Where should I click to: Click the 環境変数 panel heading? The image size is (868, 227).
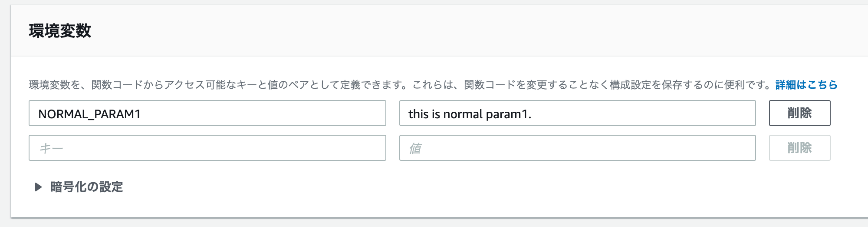tap(60, 31)
